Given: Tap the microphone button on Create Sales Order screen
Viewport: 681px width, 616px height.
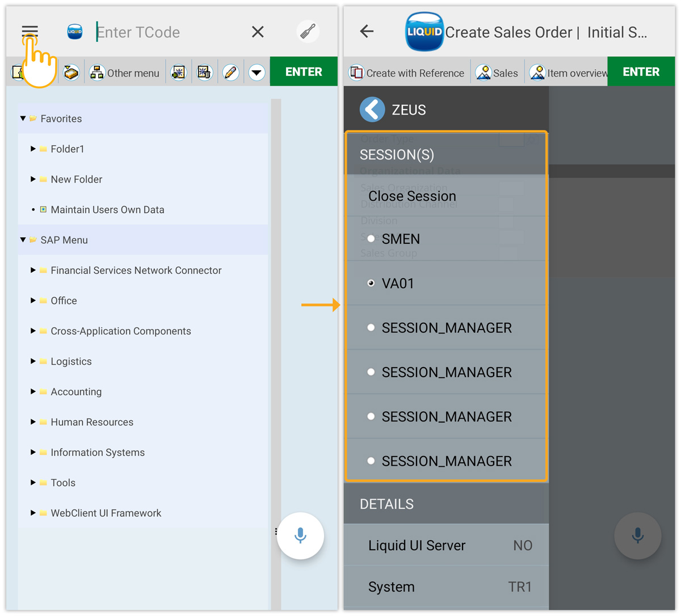Looking at the screenshot, I should coord(638,535).
